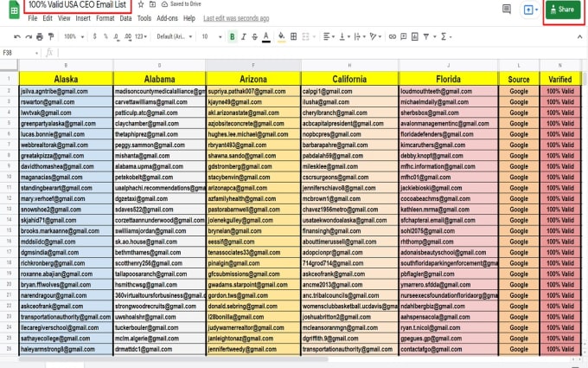Screen dimensions: 588x368
Task: Open the zoom 100% dropdown
Action: [73, 36]
